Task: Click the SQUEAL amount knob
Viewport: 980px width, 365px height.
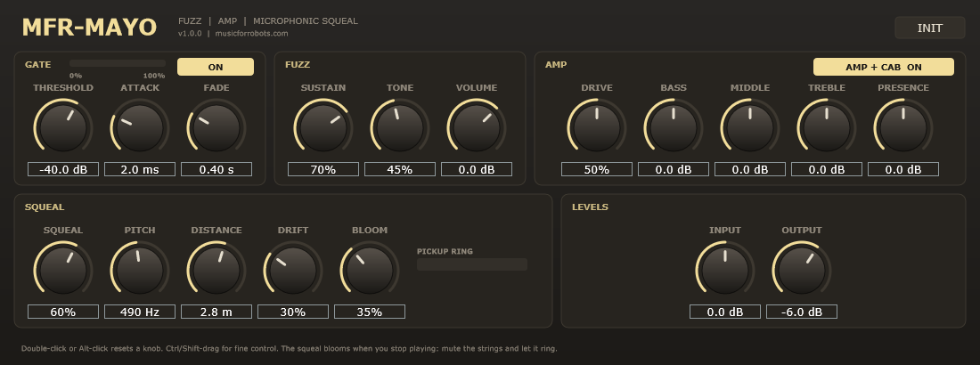Action: pyautogui.click(x=63, y=270)
